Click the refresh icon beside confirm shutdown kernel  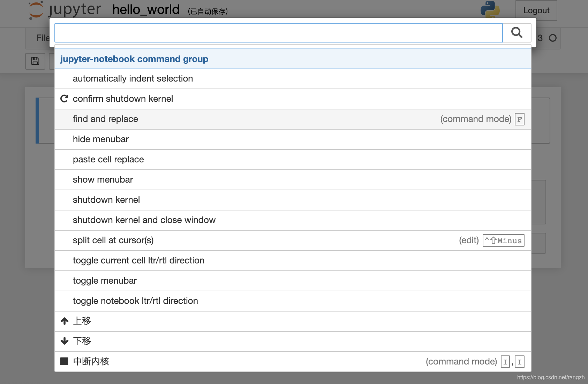(x=64, y=99)
